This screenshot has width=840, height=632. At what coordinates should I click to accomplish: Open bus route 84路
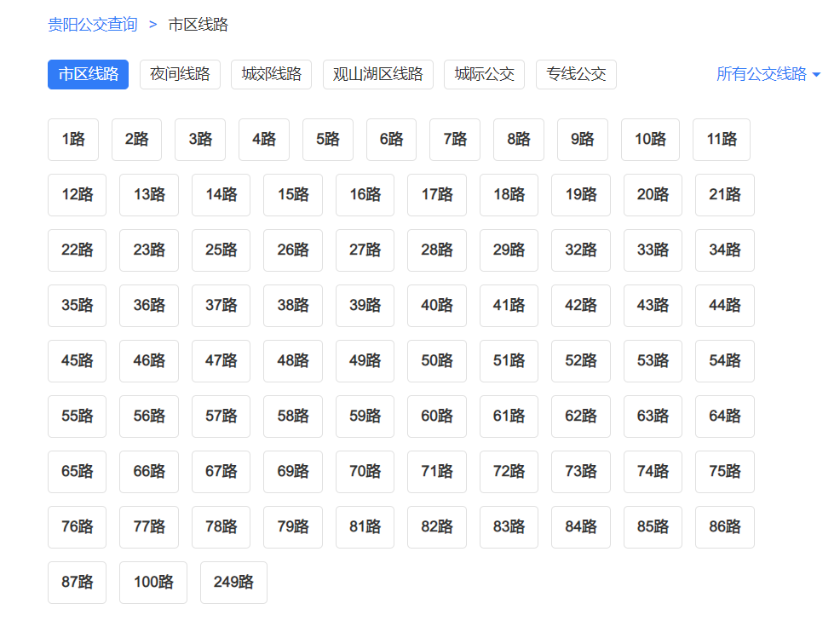(x=581, y=527)
